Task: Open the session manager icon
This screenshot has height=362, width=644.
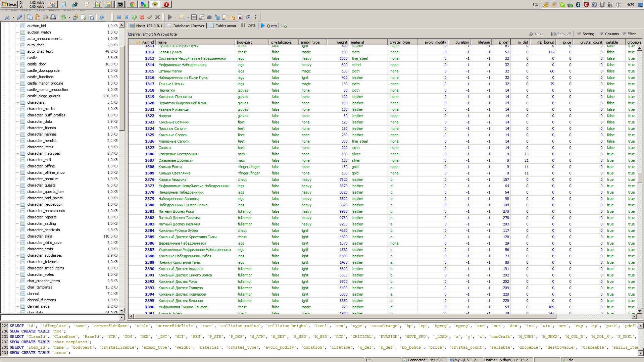Action: tap(7, 17)
